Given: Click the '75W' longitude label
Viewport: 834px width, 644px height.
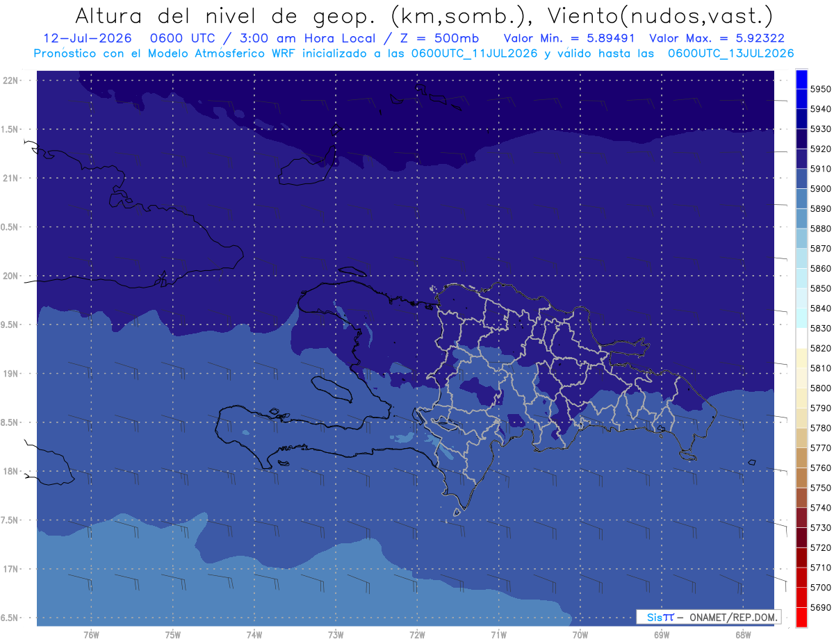Looking at the screenshot, I should click(x=173, y=635).
